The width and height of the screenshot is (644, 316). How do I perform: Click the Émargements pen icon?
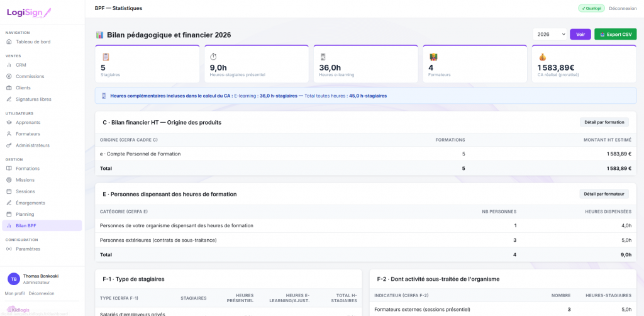9,203
